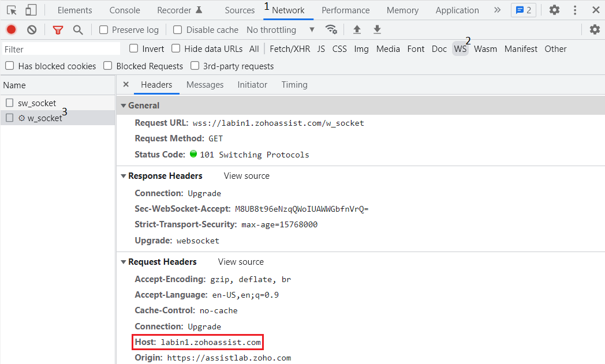The image size is (605, 364).
Task: Click the inspect element picker icon
Action: 12,10
